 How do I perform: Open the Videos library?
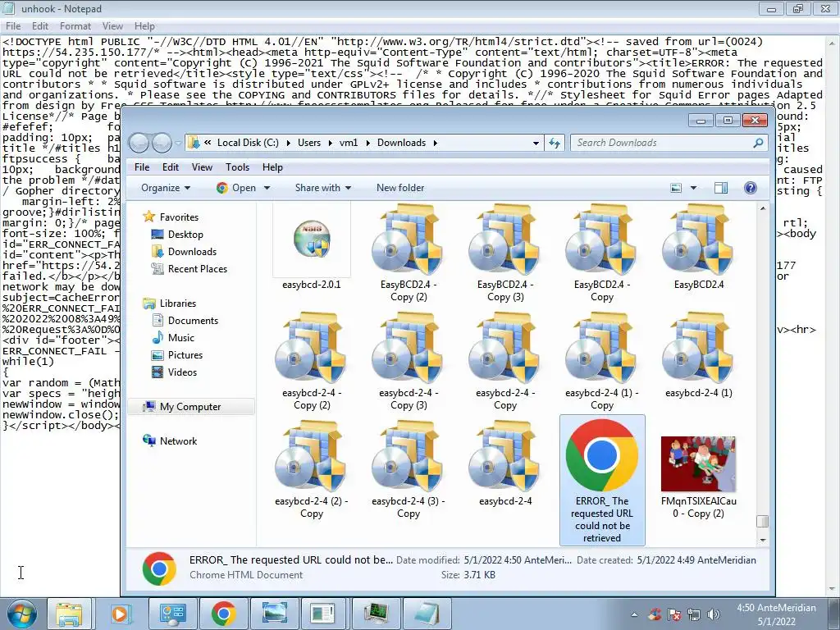(182, 372)
